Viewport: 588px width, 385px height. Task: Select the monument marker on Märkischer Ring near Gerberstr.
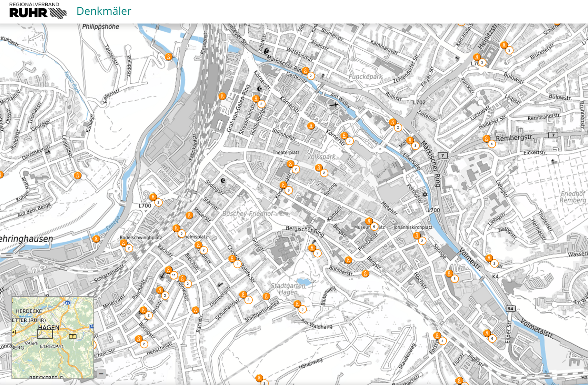305,70
